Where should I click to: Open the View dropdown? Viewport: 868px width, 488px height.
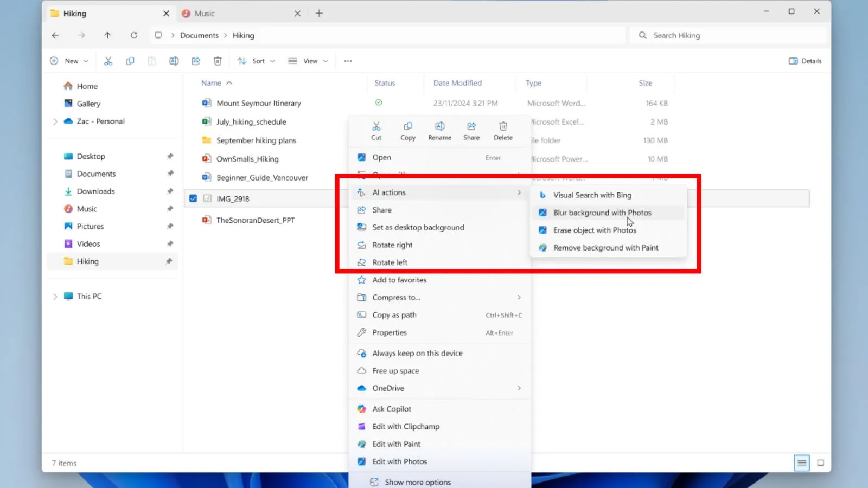coord(308,61)
